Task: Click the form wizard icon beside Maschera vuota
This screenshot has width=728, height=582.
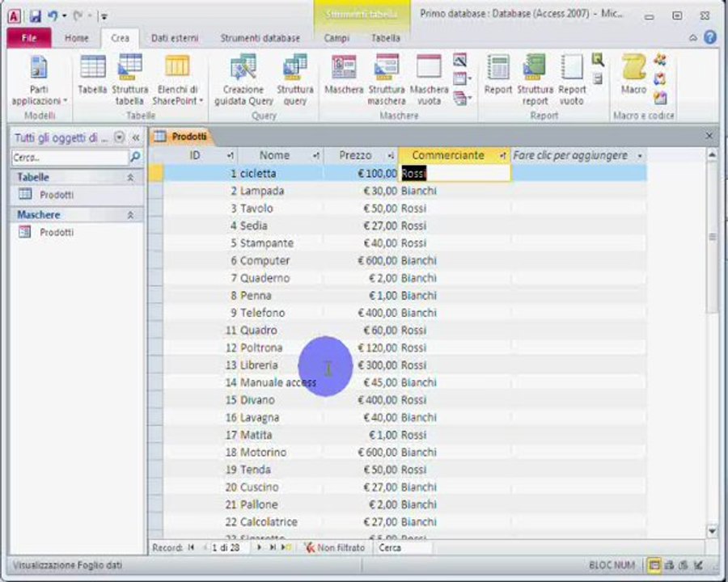Action: 459,59
